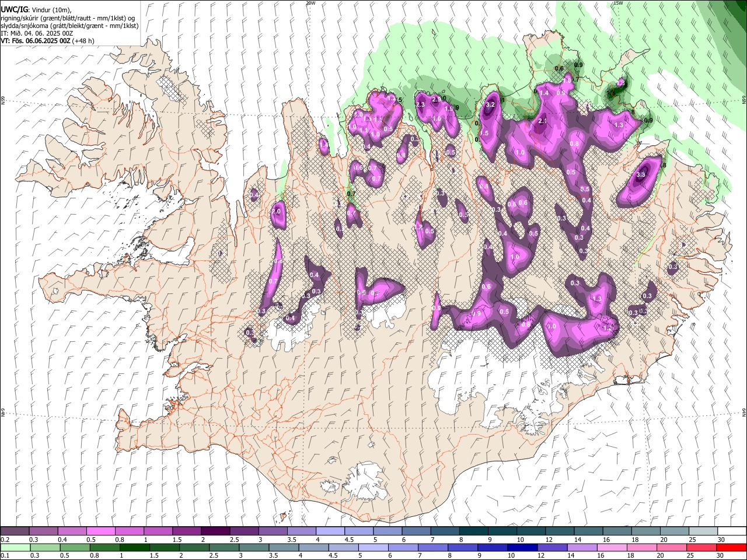Select the 'rigning/skúrir' legend description line
This screenshot has width=747, height=560.
pos(68,17)
